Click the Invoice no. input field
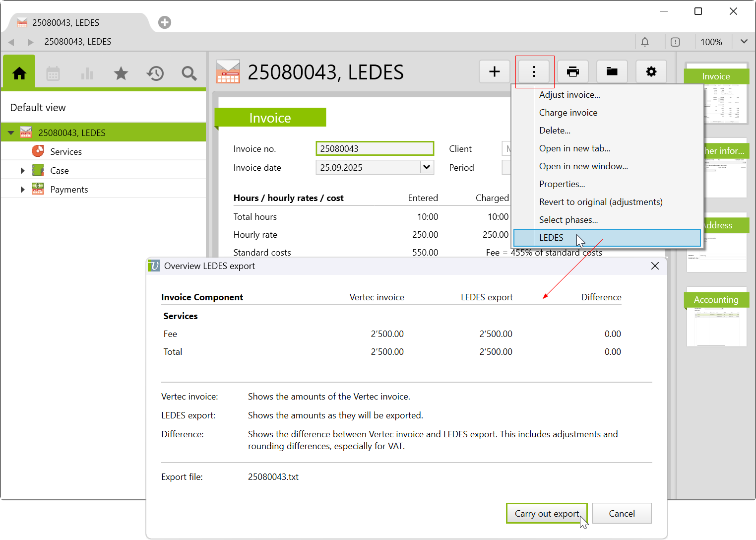Viewport: 756px width, 540px height. click(375, 149)
